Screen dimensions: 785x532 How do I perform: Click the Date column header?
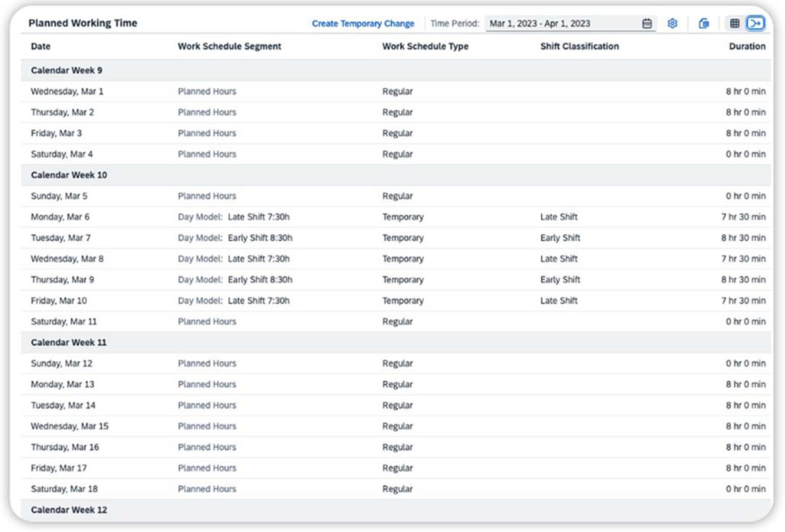(40, 46)
